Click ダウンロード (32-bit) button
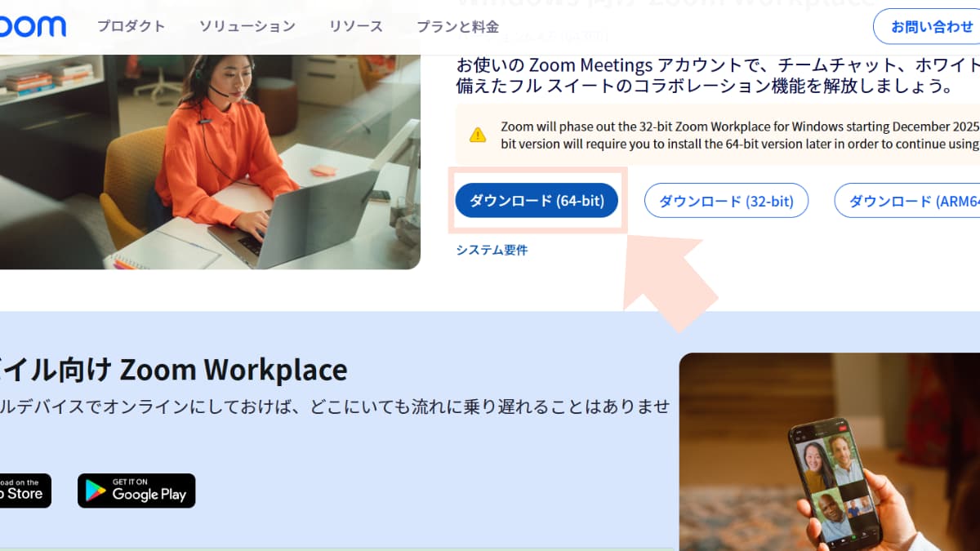 [726, 201]
